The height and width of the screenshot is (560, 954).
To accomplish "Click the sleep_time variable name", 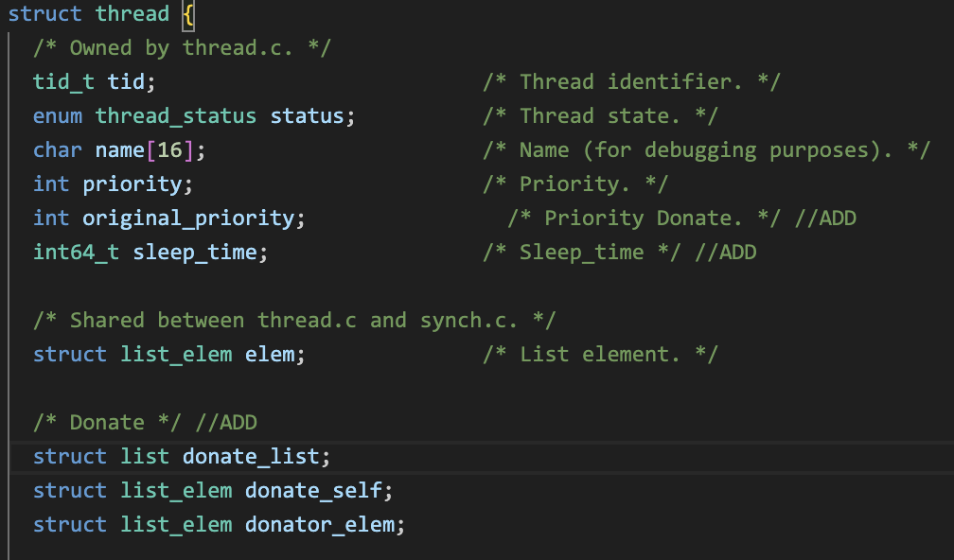I will pyautogui.click(x=195, y=253).
